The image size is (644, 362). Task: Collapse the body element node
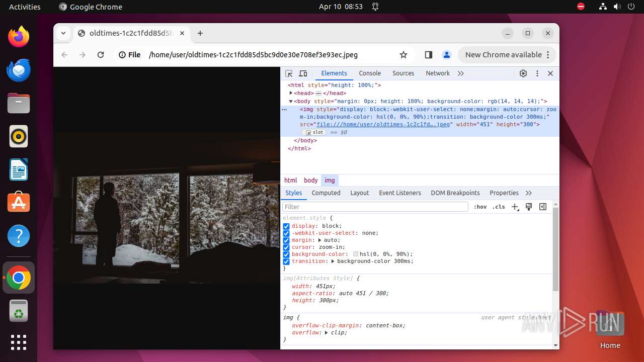pyautogui.click(x=291, y=101)
